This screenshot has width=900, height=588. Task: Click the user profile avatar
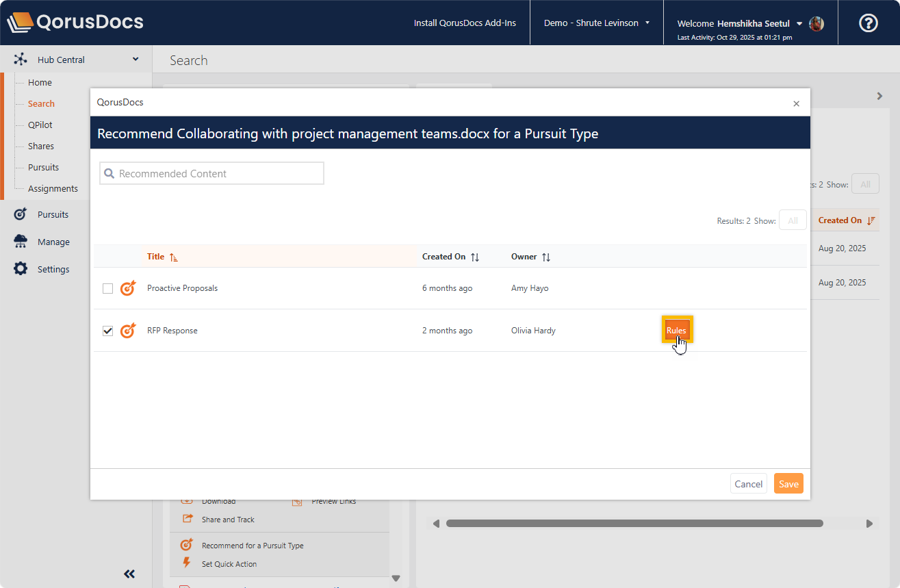pyautogui.click(x=816, y=23)
